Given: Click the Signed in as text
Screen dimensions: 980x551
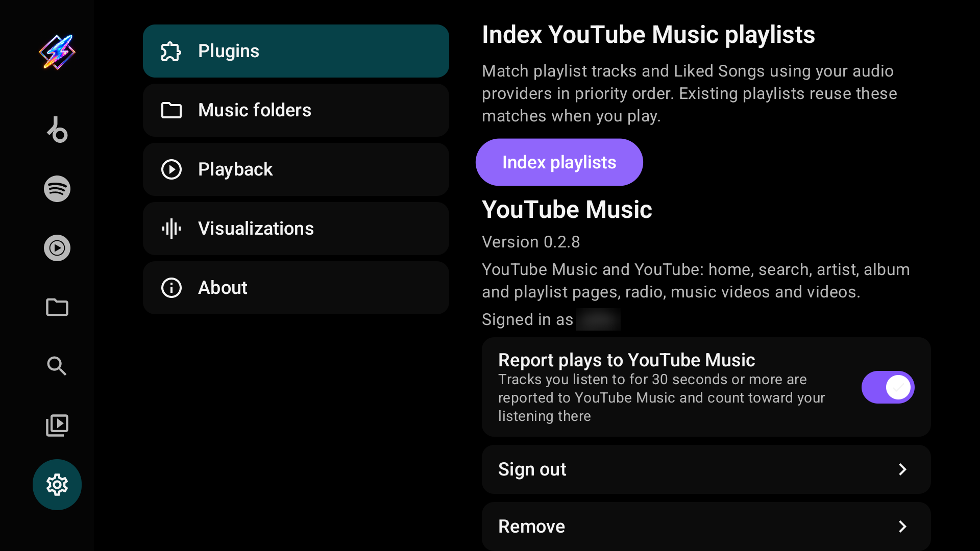Looking at the screenshot, I should click(528, 319).
